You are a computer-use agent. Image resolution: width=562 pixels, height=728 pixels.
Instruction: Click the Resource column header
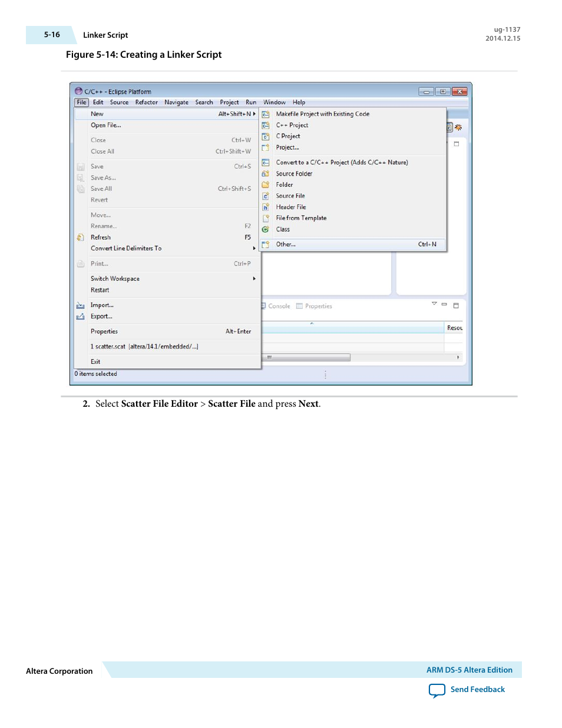coord(454,328)
